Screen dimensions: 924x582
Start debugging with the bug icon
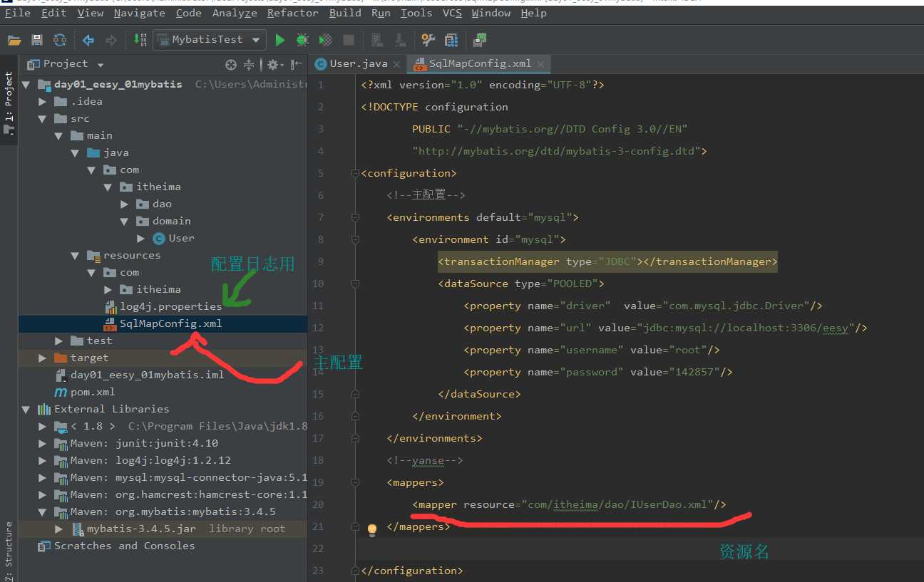302,40
